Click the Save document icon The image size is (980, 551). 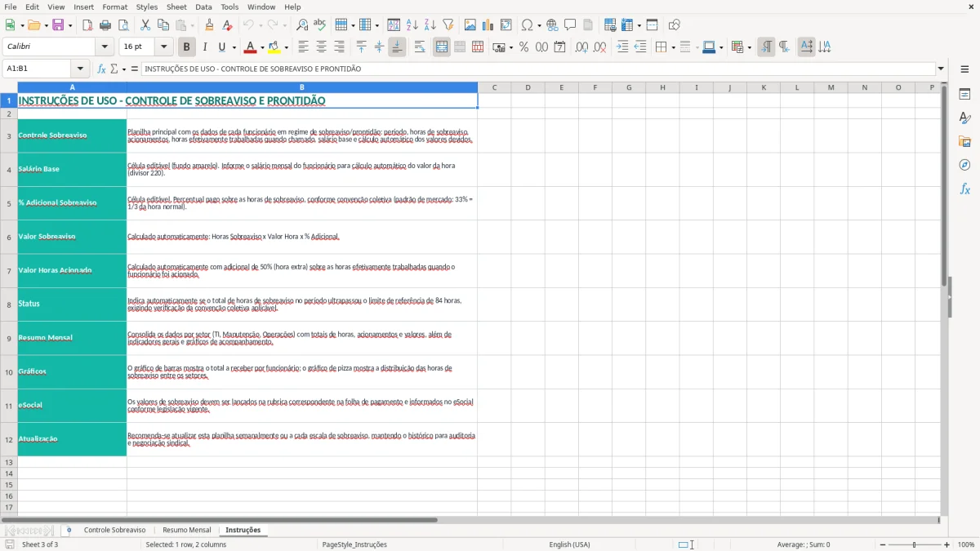pyautogui.click(x=58, y=25)
